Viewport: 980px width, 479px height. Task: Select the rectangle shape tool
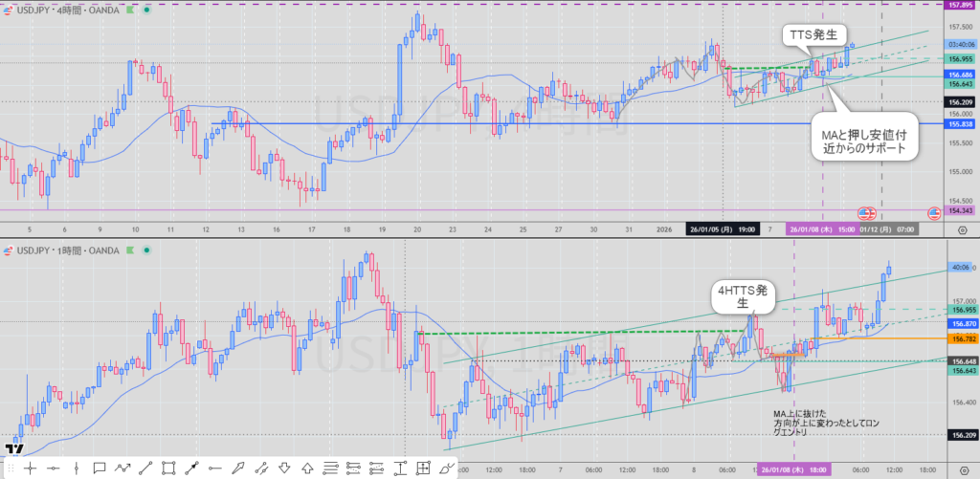click(x=168, y=468)
